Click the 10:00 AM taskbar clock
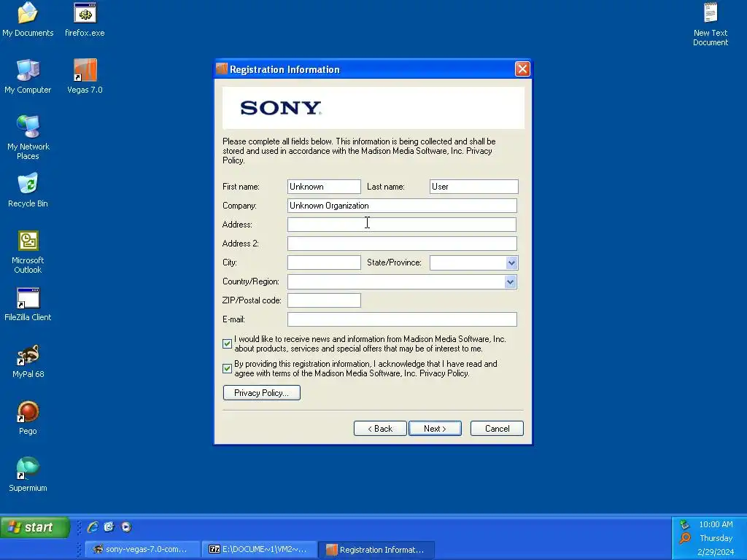Screen dimensions: 747x560 coord(716,524)
